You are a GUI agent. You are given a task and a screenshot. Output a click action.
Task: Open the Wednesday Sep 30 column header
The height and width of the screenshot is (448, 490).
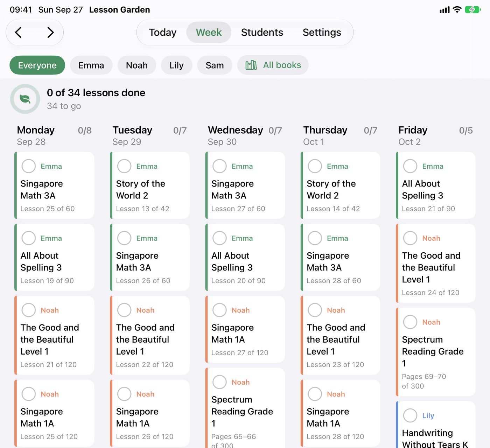(245, 135)
